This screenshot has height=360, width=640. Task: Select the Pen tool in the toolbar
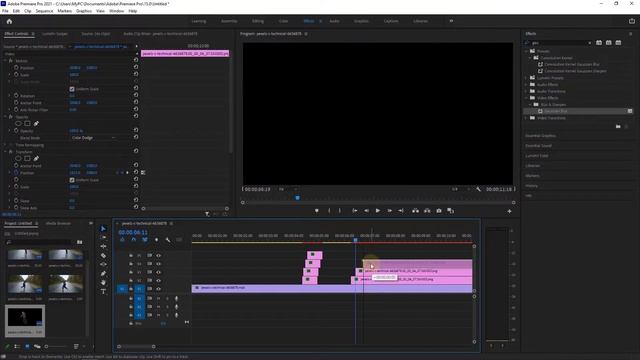(103, 273)
